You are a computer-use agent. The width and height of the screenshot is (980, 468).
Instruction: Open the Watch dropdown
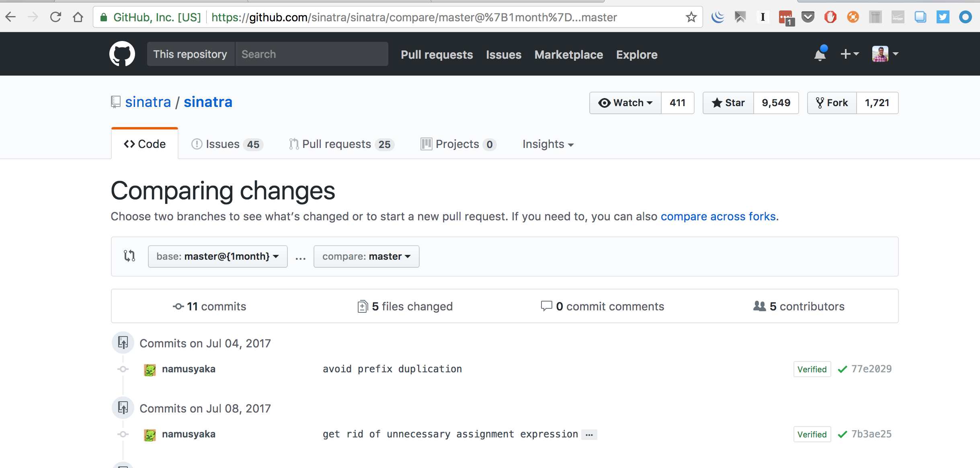click(625, 103)
